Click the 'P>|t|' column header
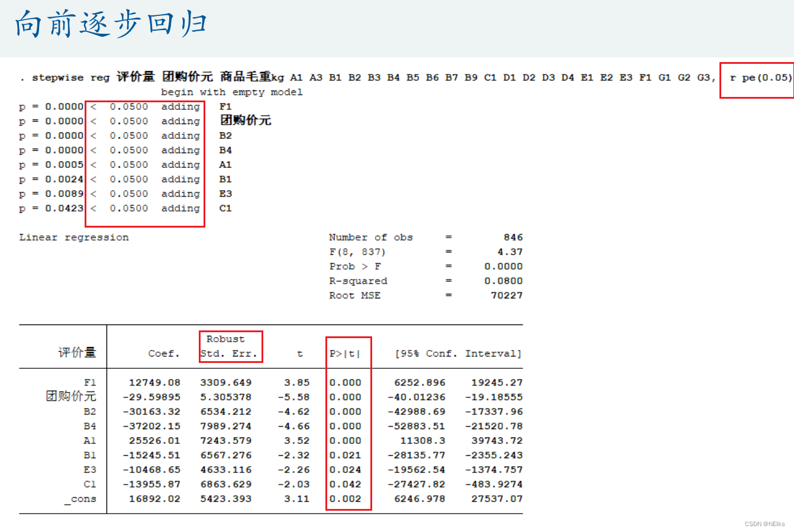The width and height of the screenshot is (794, 532). coord(345,354)
